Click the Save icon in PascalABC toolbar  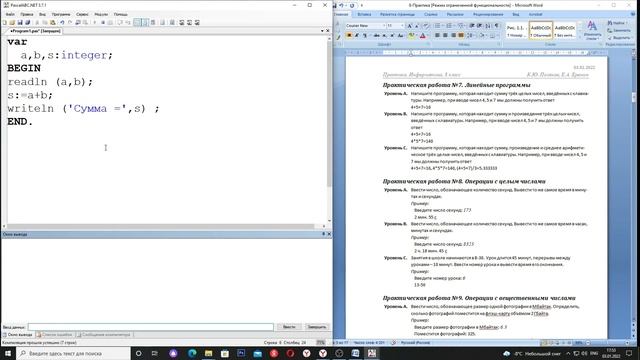(x=20, y=22)
